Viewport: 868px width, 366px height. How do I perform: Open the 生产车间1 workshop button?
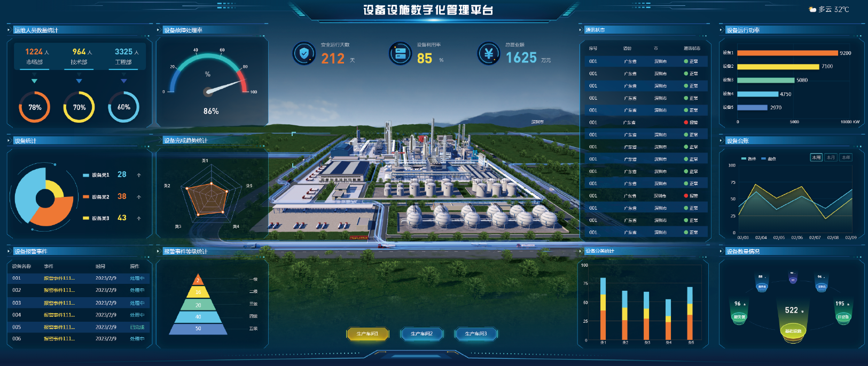(367, 334)
